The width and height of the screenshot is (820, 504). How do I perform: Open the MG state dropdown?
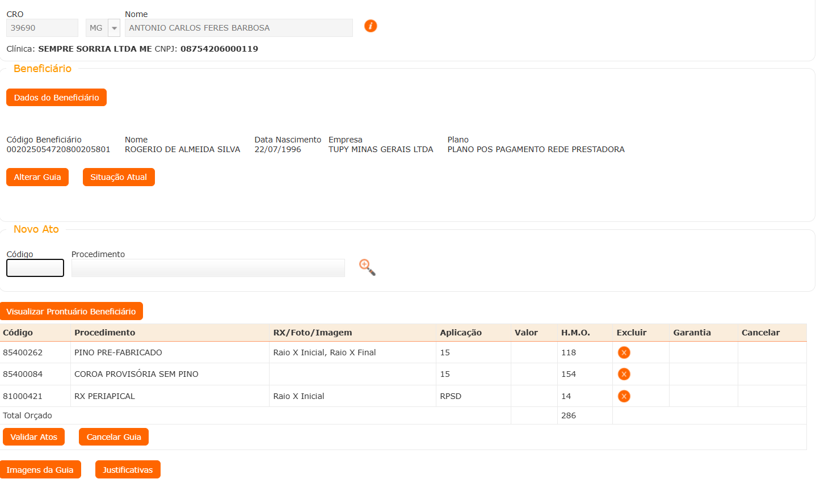tap(114, 28)
